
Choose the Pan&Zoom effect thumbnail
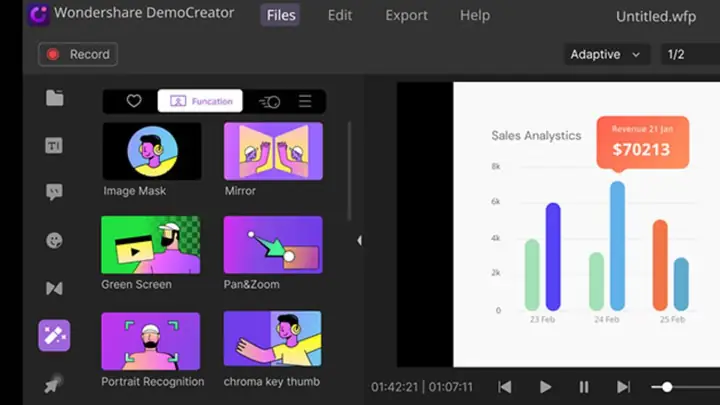273,245
